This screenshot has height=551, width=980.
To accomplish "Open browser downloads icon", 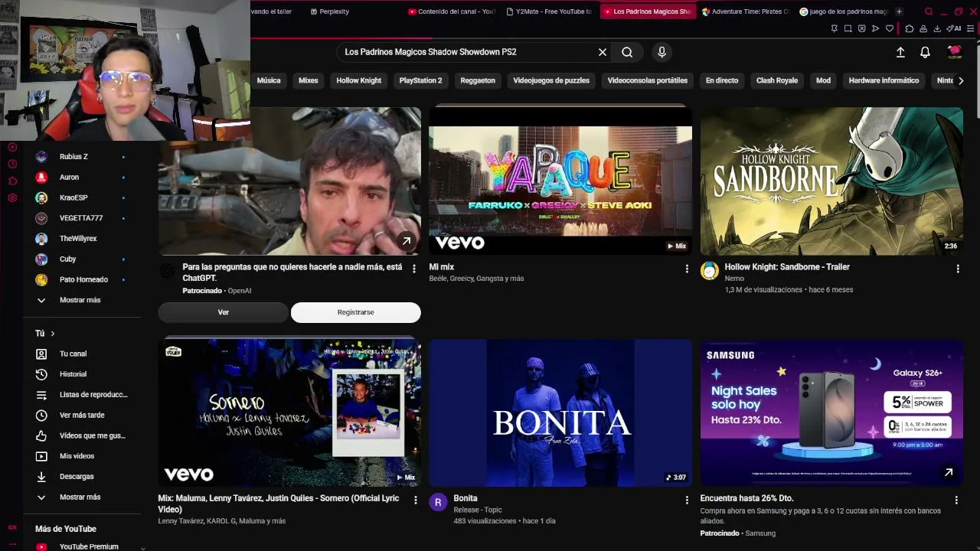I will (x=937, y=29).
